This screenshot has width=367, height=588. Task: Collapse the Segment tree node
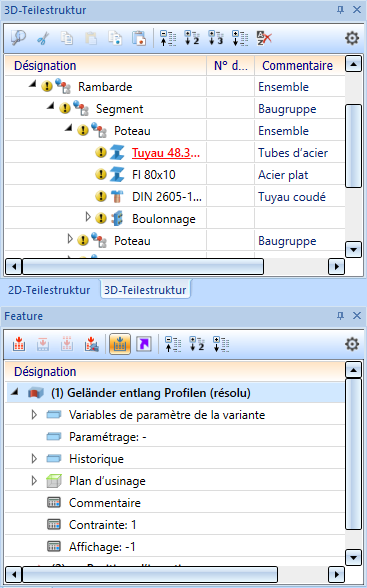(50, 106)
